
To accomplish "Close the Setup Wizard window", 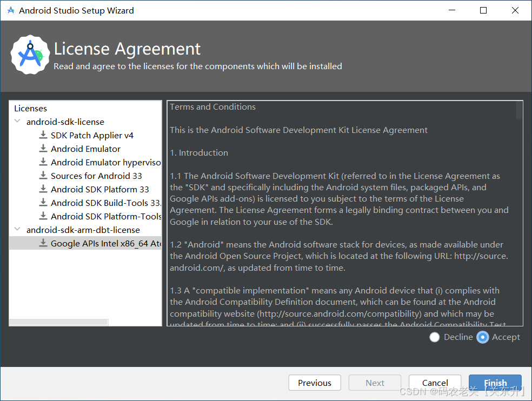I will (x=515, y=10).
